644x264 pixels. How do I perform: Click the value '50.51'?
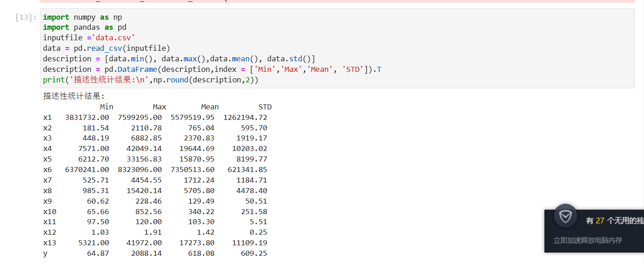point(256,201)
